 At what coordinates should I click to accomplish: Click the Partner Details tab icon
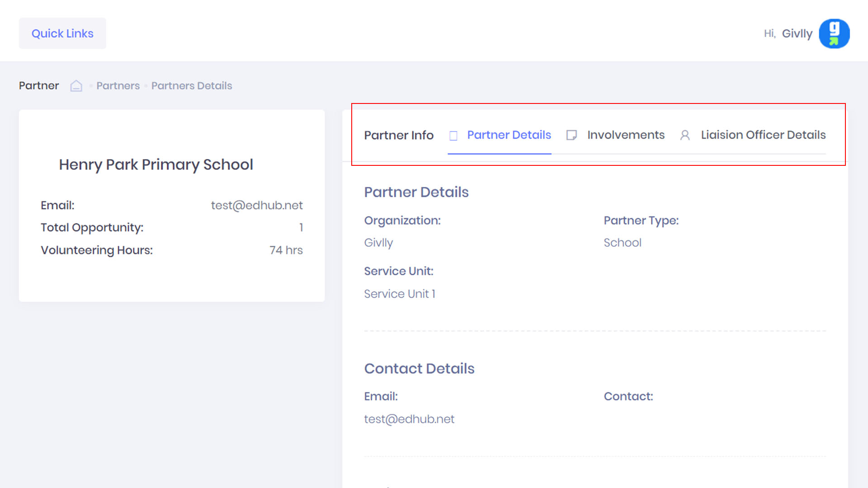tap(453, 136)
